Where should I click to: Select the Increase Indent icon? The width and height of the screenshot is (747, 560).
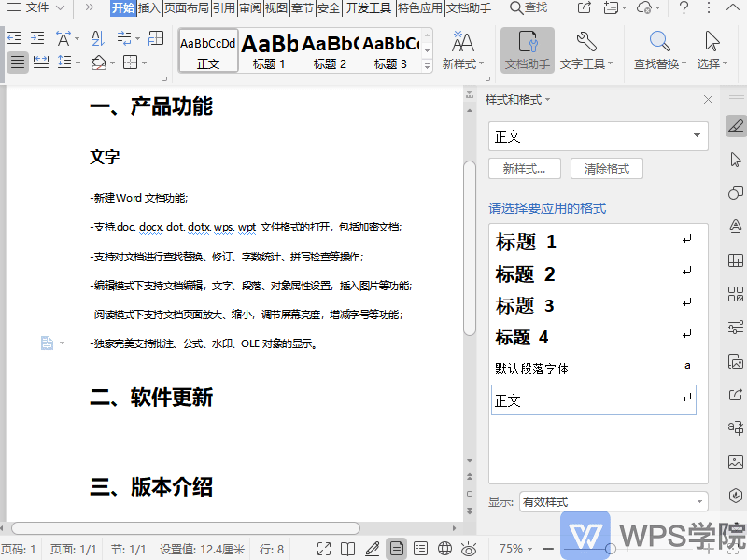(x=37, y=37)
